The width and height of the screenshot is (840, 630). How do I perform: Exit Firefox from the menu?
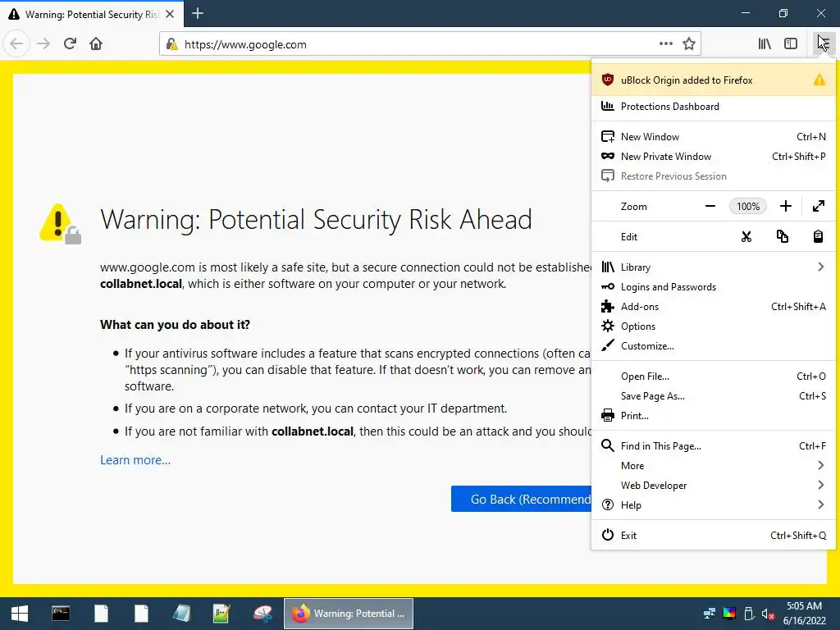(713, 535)
